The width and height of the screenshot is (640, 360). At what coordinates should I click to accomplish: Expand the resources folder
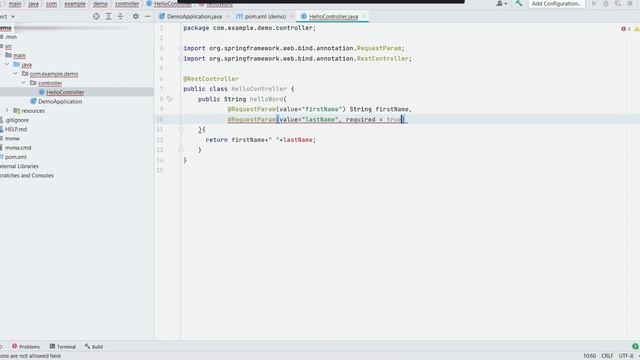click(x=7, y=111)
